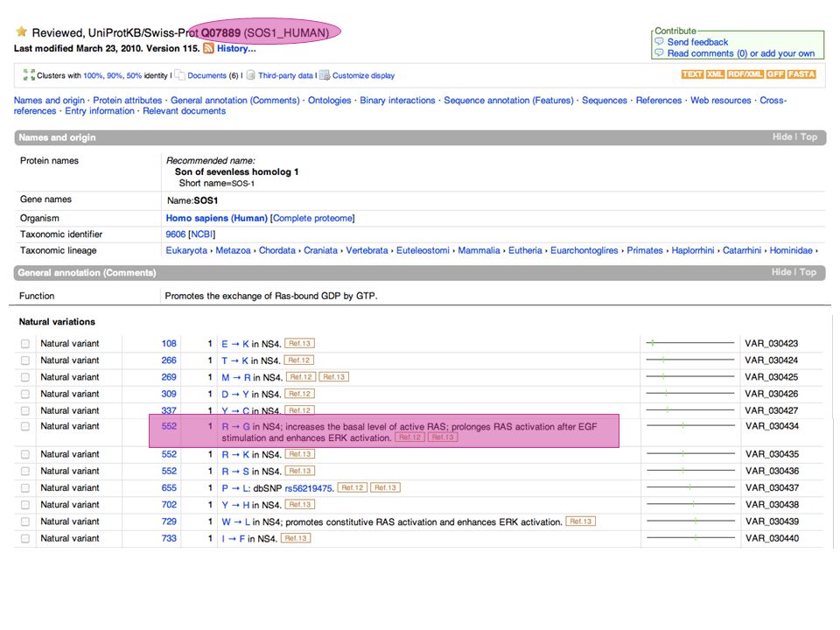Check the box for variant 266
Image resolution: width=840 pixels, height=630 pixels.
point(25,360)
